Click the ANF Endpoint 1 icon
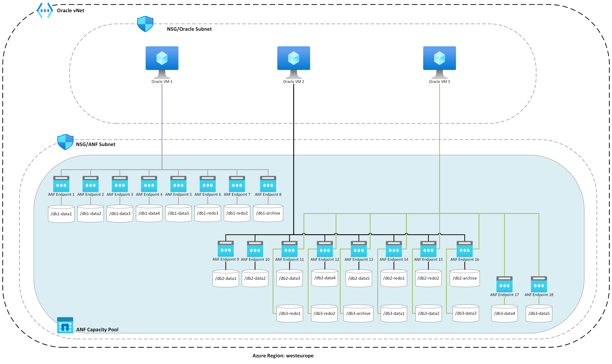612x364 pixels. [x=61, y=184]
